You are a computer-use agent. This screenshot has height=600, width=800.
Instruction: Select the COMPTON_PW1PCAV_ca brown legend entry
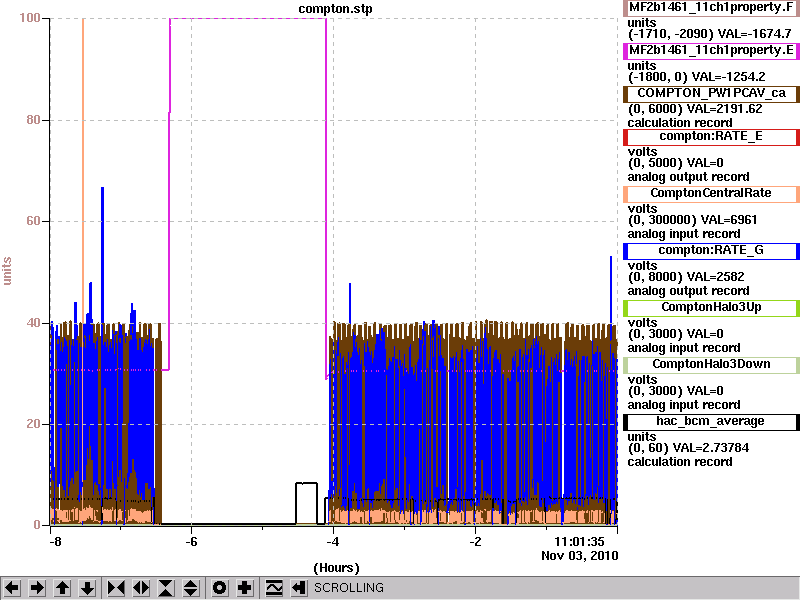[711, 93]
